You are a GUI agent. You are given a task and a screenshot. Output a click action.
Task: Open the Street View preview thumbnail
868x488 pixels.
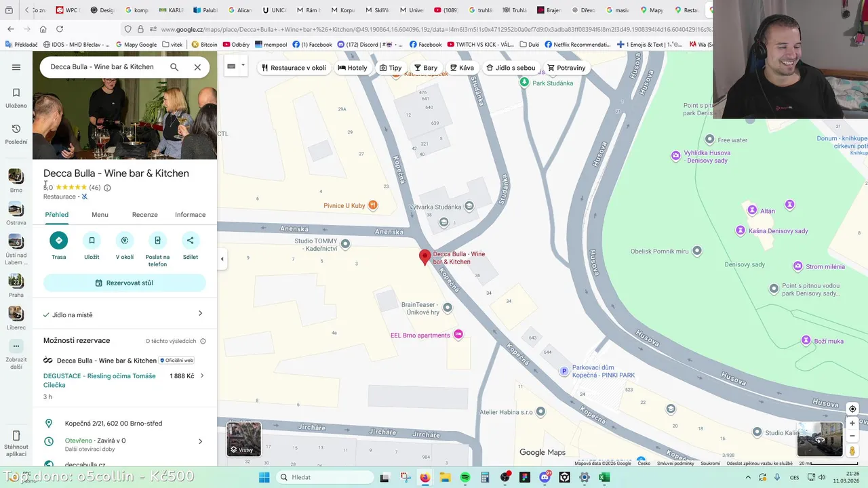(819, 440)
